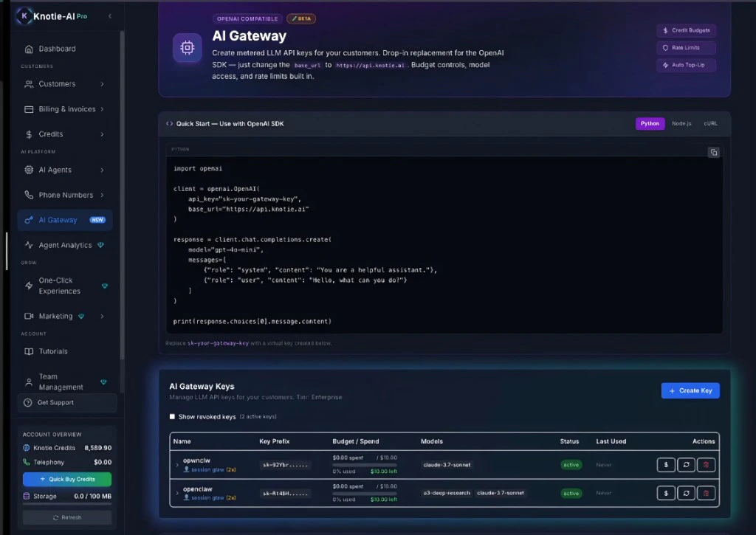Switch to the Node.js tab
This screenshot has width=756, height=535.
pyautogui.click(x=681, y=123)
